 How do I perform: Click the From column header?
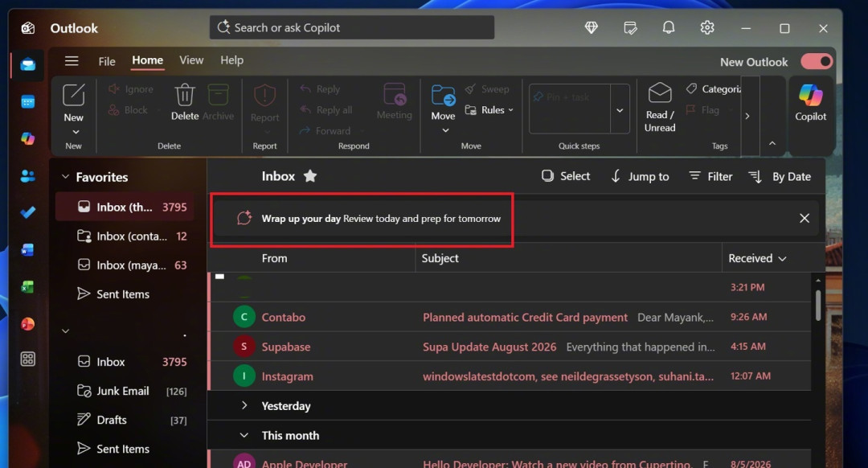[275, 258]
